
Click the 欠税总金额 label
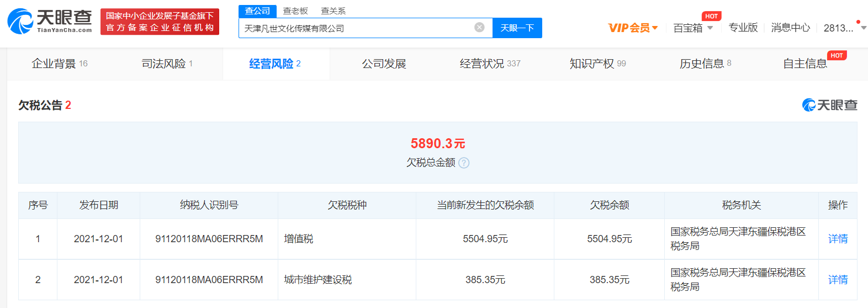431,163
